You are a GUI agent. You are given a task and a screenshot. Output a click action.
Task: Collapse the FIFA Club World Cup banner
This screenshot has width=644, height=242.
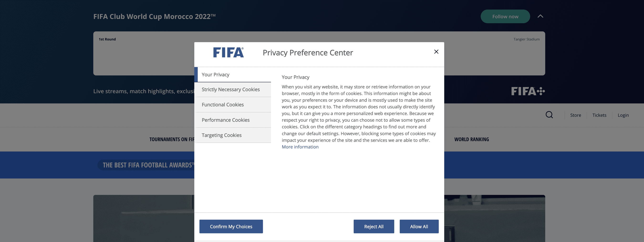[540, 16]
